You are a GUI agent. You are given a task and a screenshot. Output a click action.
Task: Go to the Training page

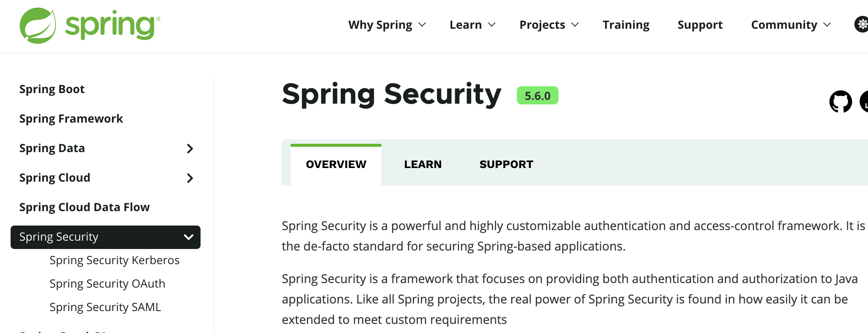(x=626, y=25)
